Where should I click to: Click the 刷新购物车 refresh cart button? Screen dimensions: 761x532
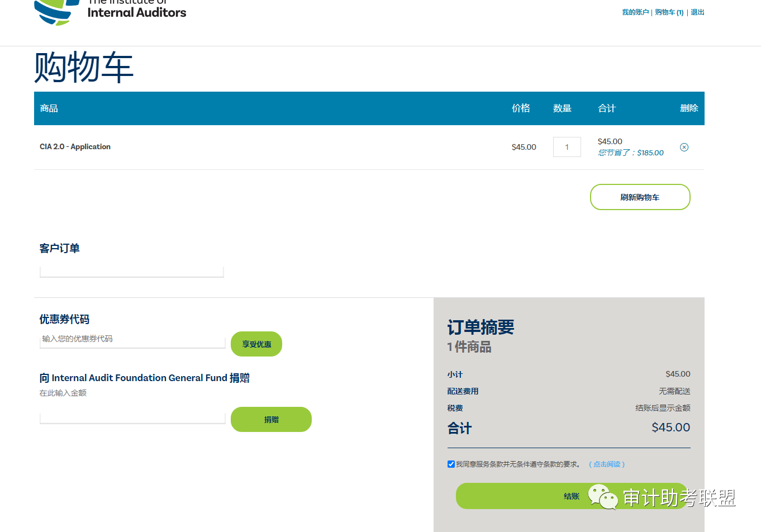click(x=640, y=197)
